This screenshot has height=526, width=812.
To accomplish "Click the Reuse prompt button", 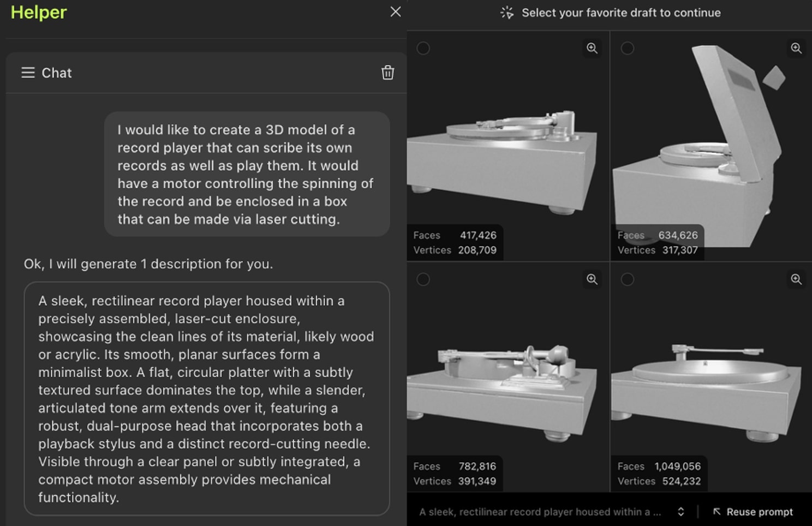I will click(759, 512).
